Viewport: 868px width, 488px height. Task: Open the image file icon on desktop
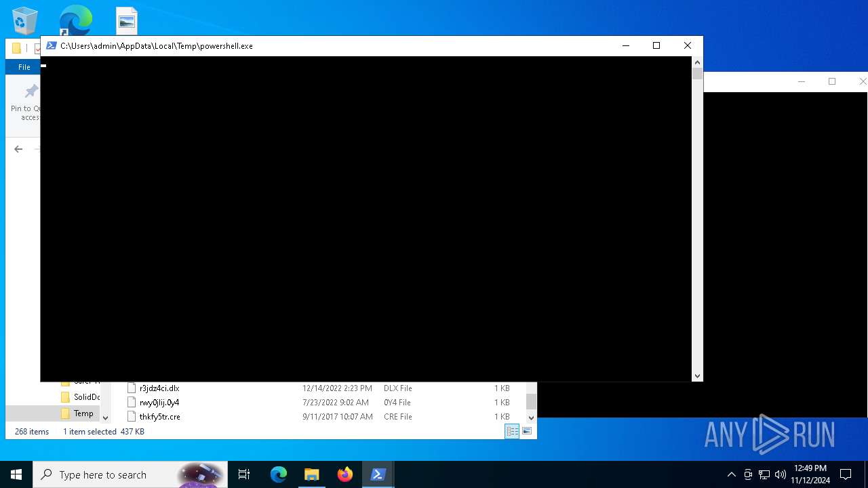tap(127, 21)
